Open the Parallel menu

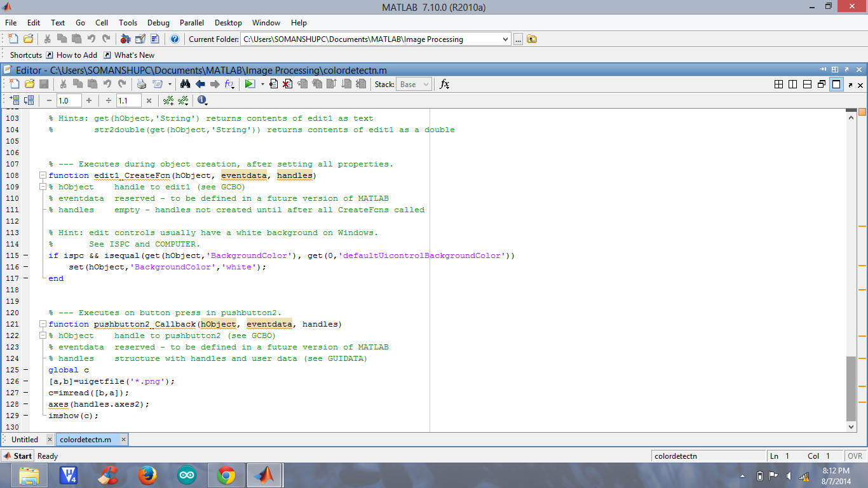[192, 22]
